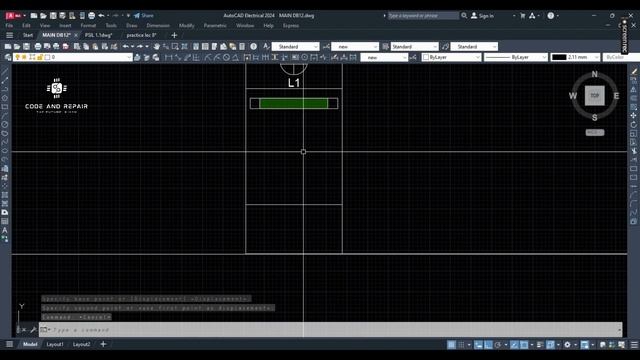Click the Zoom Window icon
Viewport: 640px width, 360px height.
pyautogui.click(x=175, y=47)
